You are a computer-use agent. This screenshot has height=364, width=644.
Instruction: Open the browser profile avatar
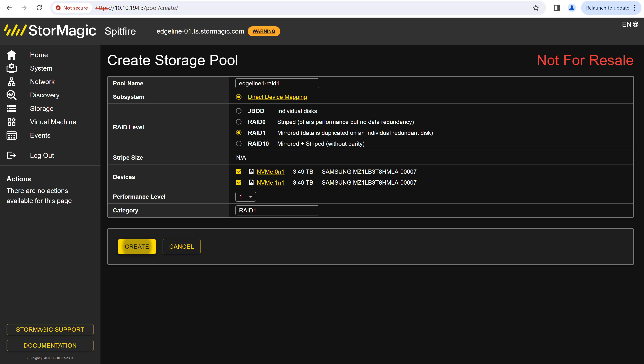tap(572, 8)
